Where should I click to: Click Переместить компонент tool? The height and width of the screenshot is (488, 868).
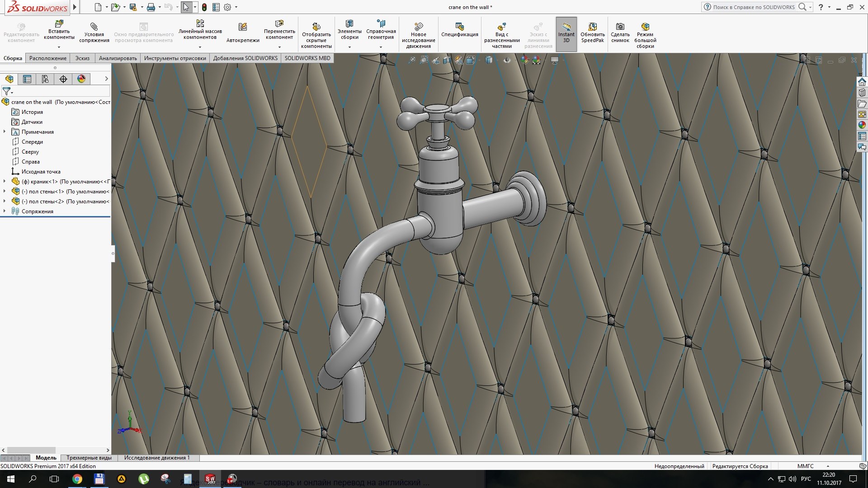pyautogui.click(x=279, y=30)
